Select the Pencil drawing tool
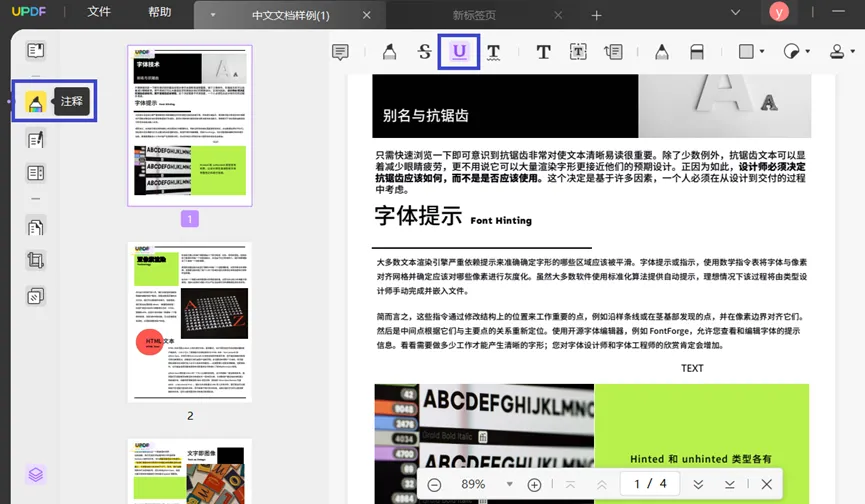This screenshot has height=504, width=865. click(662, 52)
